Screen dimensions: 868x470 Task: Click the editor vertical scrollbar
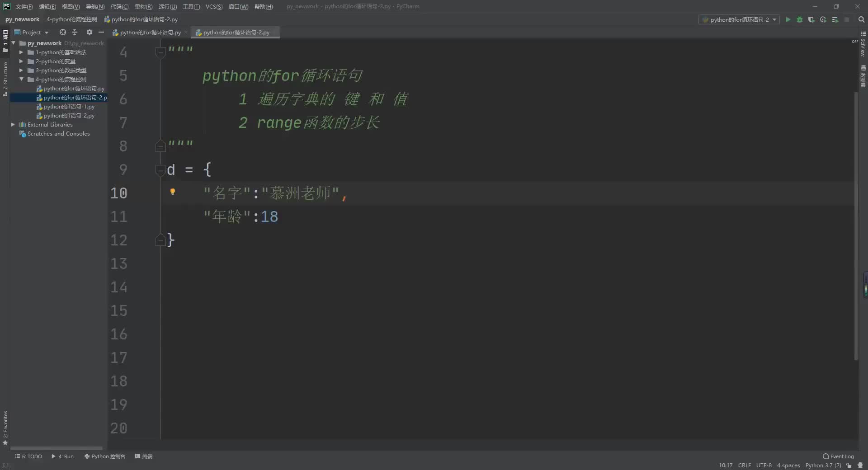tap(856, 226)
